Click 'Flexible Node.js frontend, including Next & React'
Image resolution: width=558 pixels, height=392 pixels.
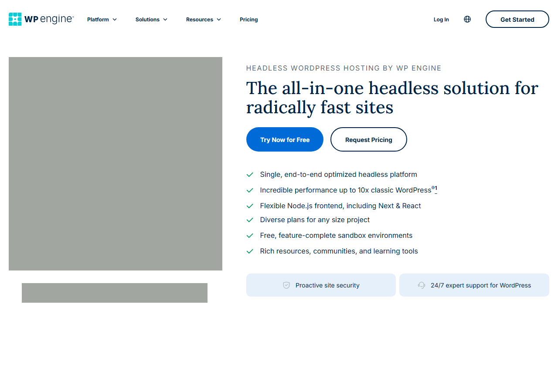(x=340, y=206)
